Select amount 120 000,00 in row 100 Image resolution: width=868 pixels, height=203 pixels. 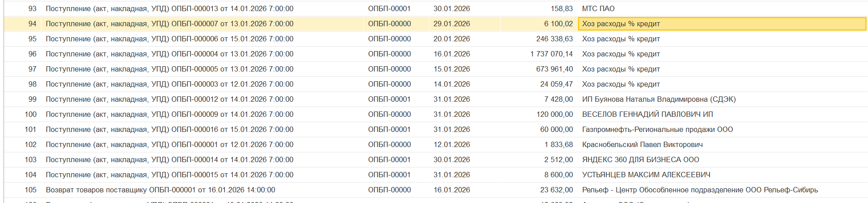554,115
